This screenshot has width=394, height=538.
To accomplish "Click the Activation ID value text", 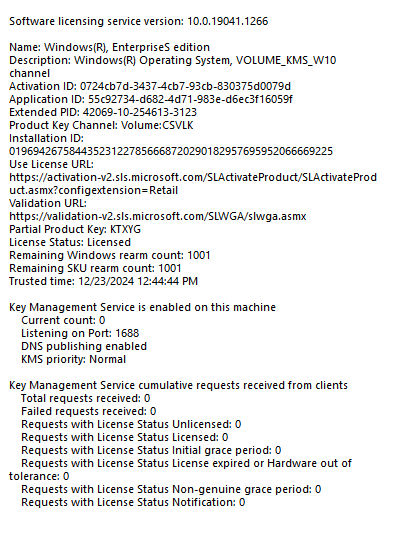I will coord(185,86).
